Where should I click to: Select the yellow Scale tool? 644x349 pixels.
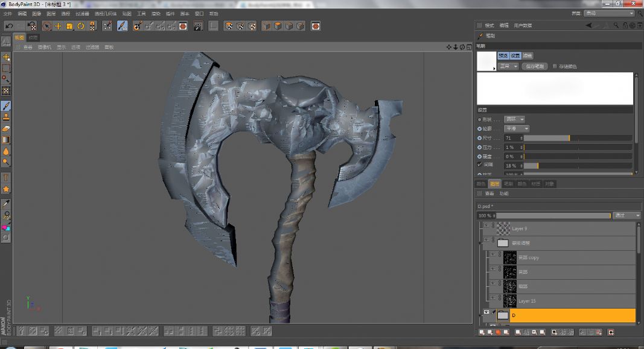click(69, 27)
